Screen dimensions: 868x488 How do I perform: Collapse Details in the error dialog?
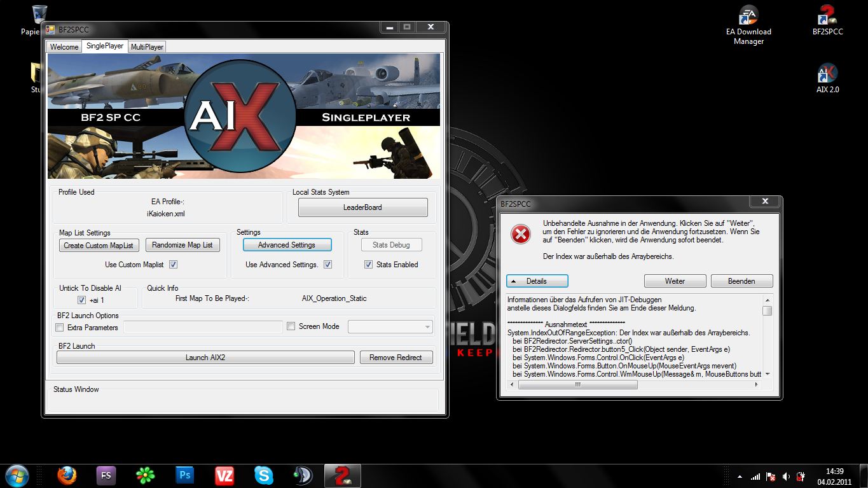point(537,281)
